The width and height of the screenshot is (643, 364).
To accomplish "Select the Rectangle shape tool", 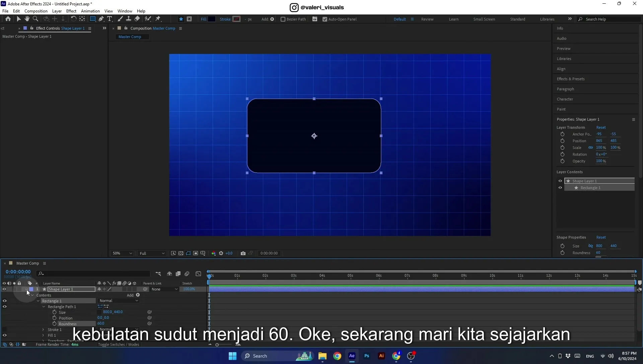I will pos(93,19).
